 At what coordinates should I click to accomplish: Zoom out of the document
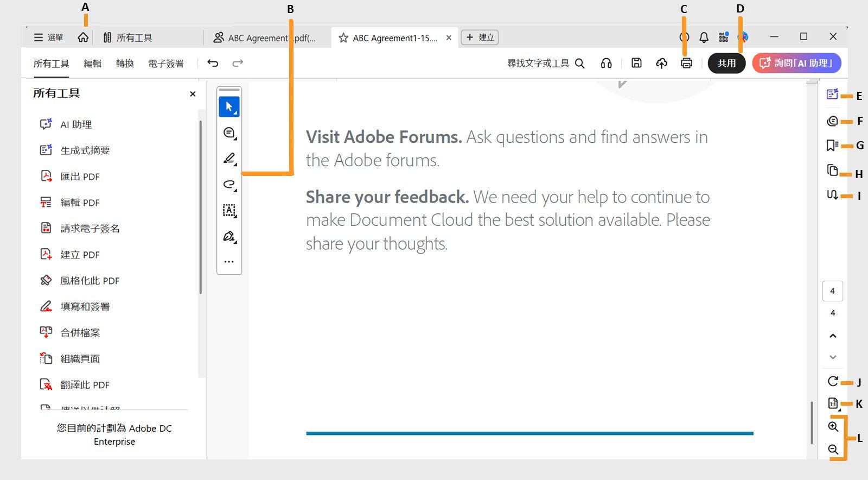click(833, 450)
